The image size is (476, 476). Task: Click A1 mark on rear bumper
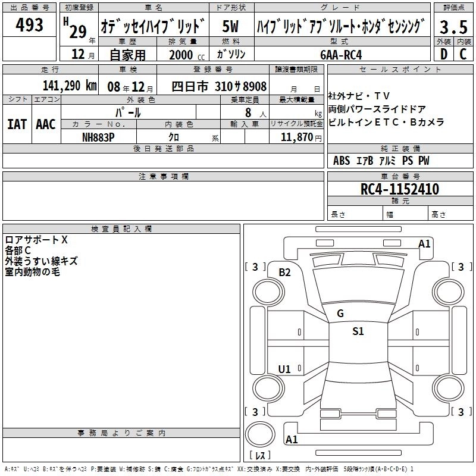tap(292, 439)
